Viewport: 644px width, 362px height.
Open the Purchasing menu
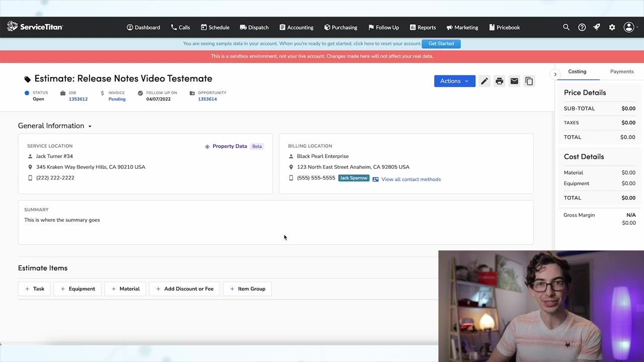point(341,27)
